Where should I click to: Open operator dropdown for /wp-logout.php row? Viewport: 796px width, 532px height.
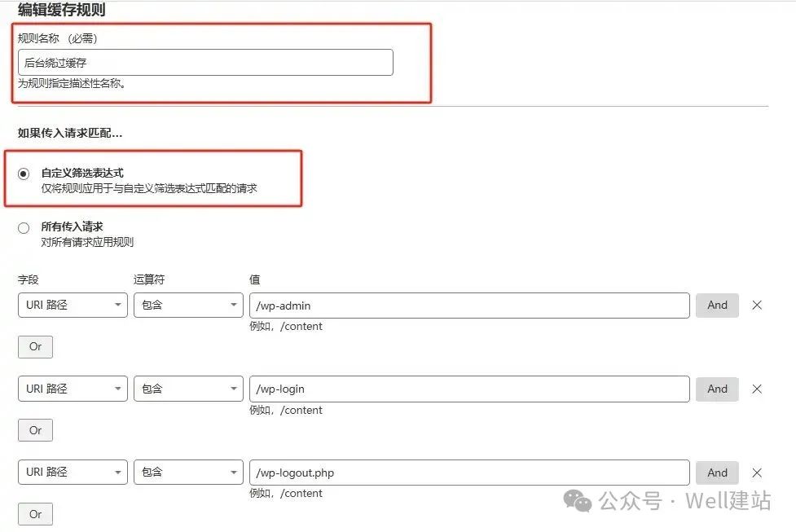point(188,472)
